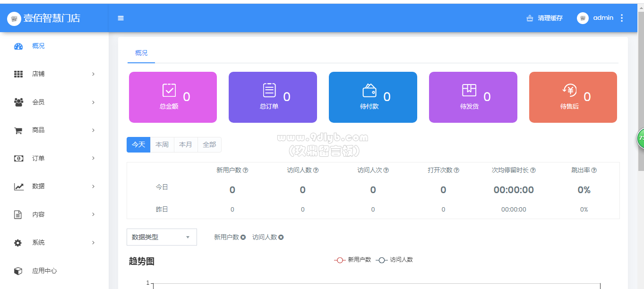Viewport: 644px width, 289px height.
Task: Click the green floating badge at right edge
Action: click(640, 138)
